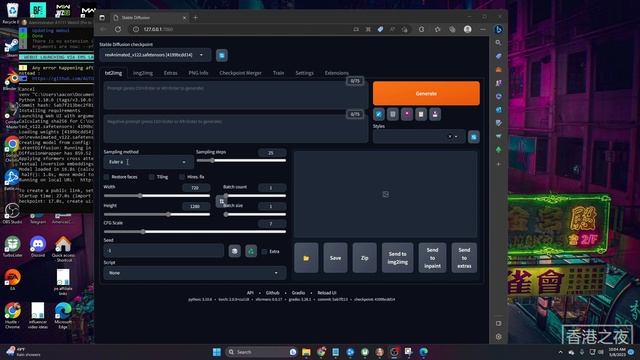Open the PNG Info tab
Image resolution: width=640 pixels, height=360 pixels.
(198, 73)
